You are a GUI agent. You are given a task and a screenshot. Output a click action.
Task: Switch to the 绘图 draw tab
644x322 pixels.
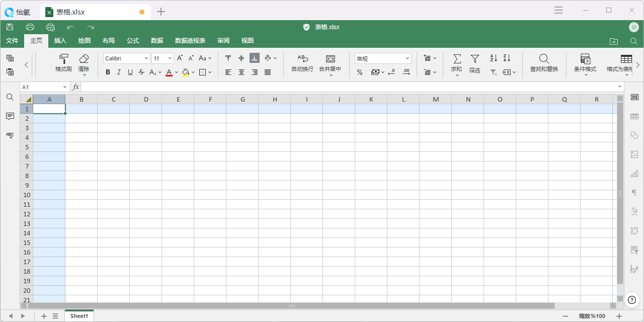tap(85, 41)
